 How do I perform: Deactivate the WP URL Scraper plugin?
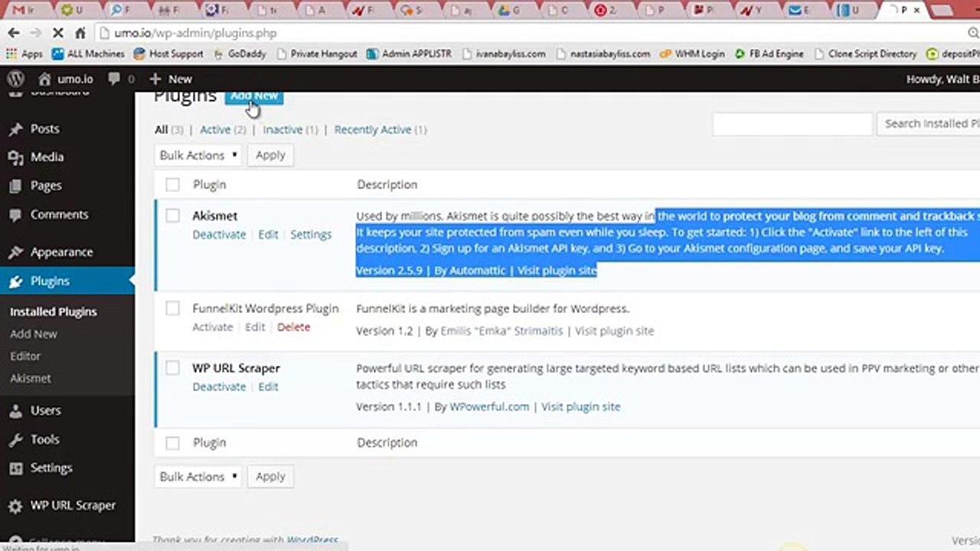tap(219, 386)
